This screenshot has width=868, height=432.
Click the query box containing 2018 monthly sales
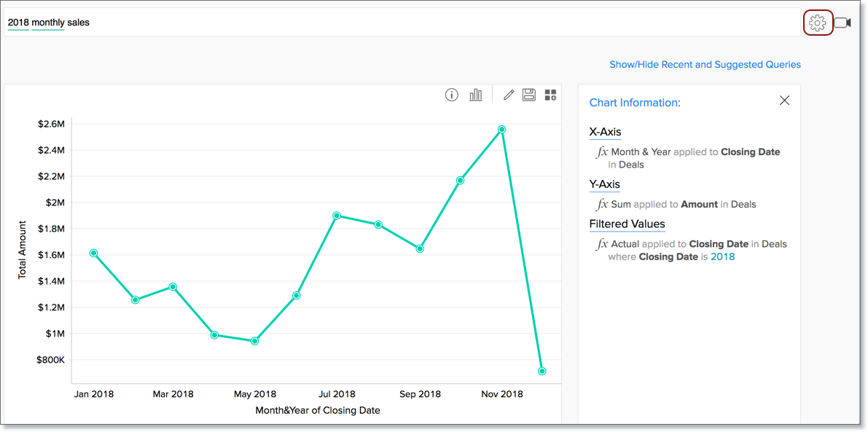coord(401,23)
